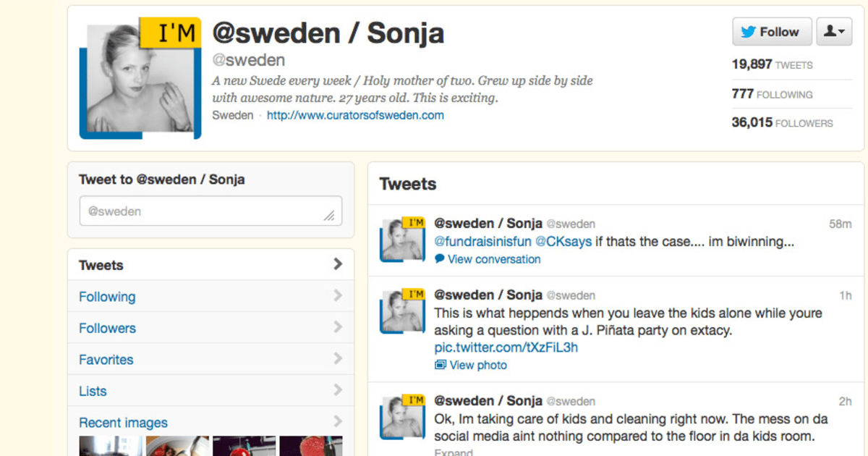Open the curatorsofsweden.com profile link
This screenshot has height=456, width=868.
(354, 115)
